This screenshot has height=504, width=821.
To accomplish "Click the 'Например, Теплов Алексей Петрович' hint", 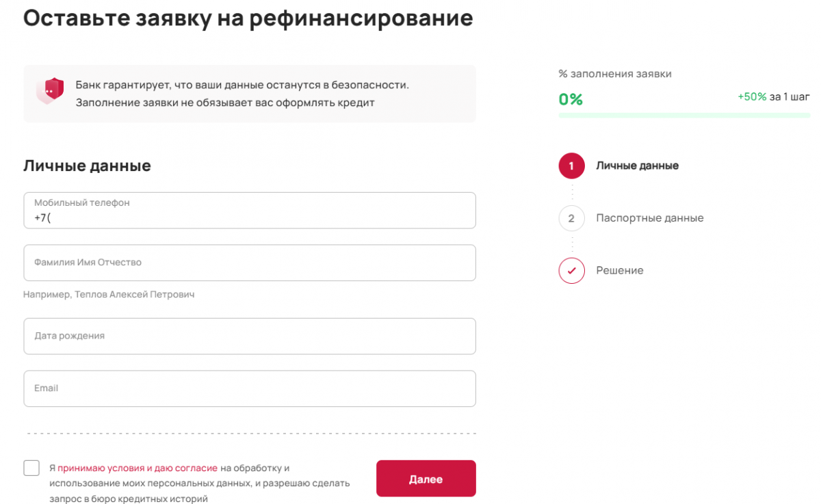I will point(109,295).
